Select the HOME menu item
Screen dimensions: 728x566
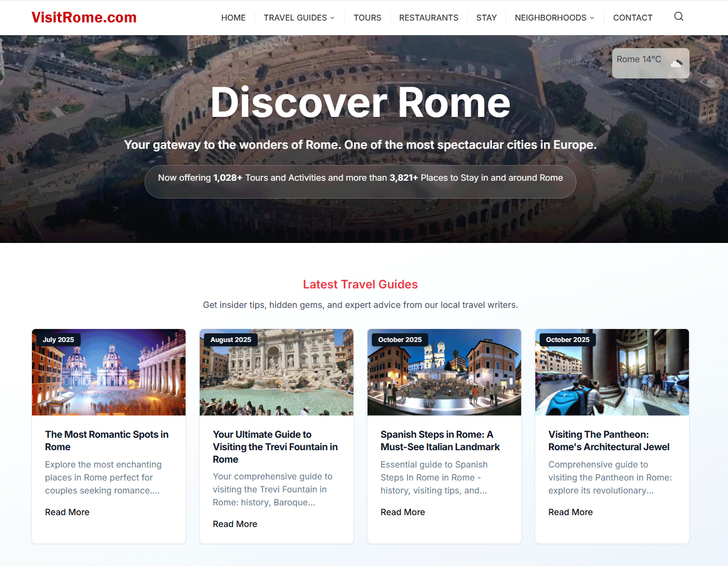pyautogui.click(x=233, y=17)
